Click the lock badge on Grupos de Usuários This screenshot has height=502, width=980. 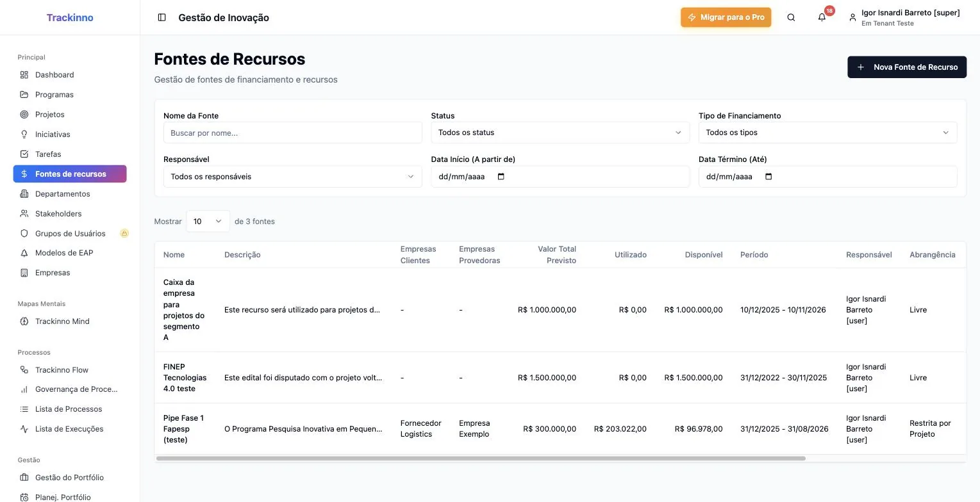pyautogui.click(x=124, y=233)
